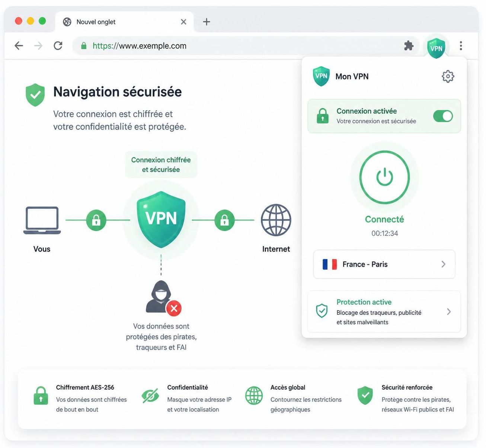
Task: Click the French flag icon
Action: (x=330, y=264)
